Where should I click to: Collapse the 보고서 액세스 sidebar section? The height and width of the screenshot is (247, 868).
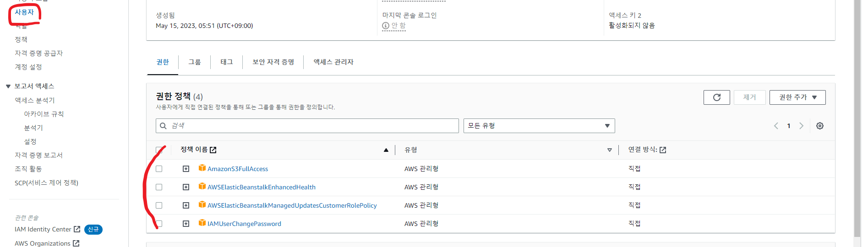(x=8, y=86)
